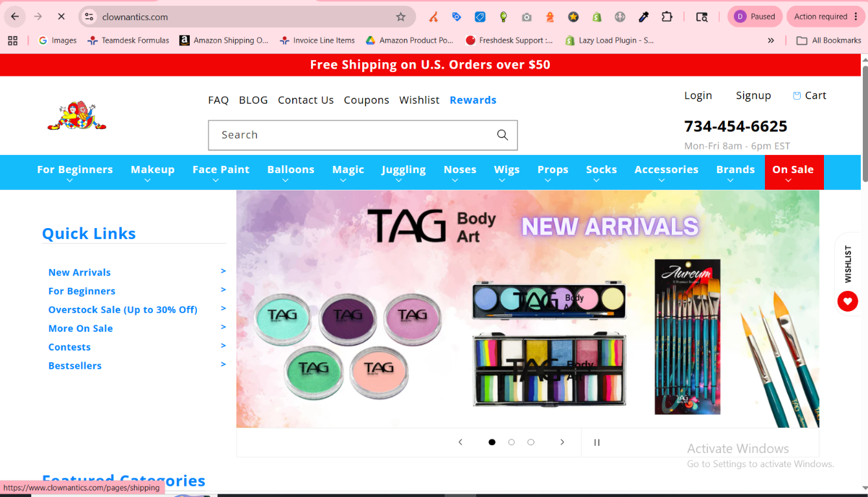The image size is (868, 497).
Task: Expand the Brands menu
Action: coord(736,172)
